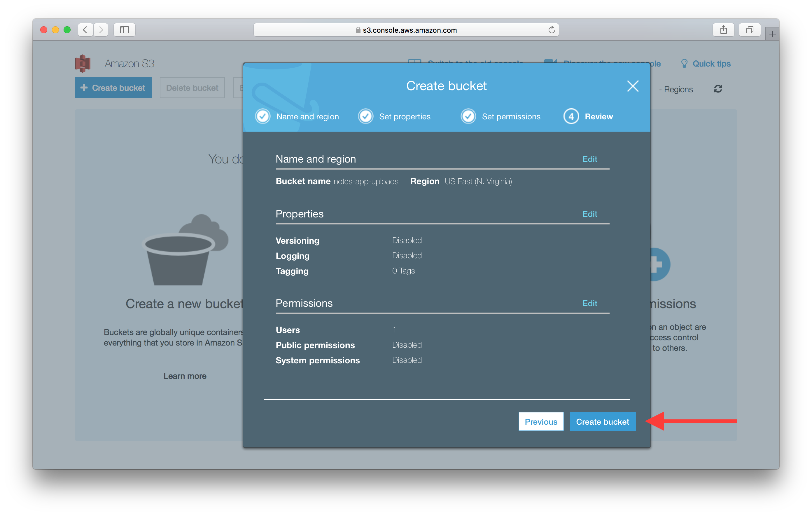Click the refresh icon next to Regions
This screenshot has width=812, height=516.
(718, 89)
